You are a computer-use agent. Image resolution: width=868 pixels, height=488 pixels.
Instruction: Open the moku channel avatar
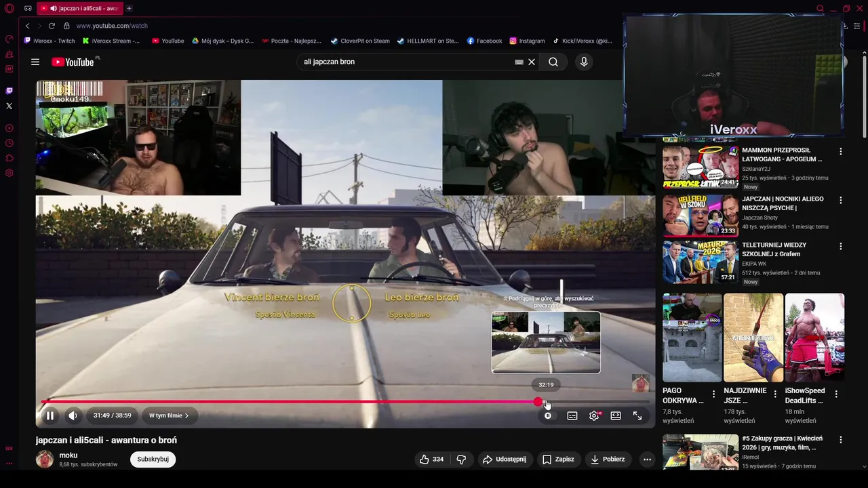click(x=45, y=459)
